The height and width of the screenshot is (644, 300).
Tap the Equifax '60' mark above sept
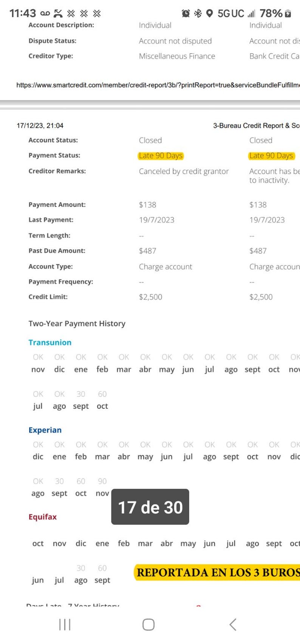pos(102,568)
